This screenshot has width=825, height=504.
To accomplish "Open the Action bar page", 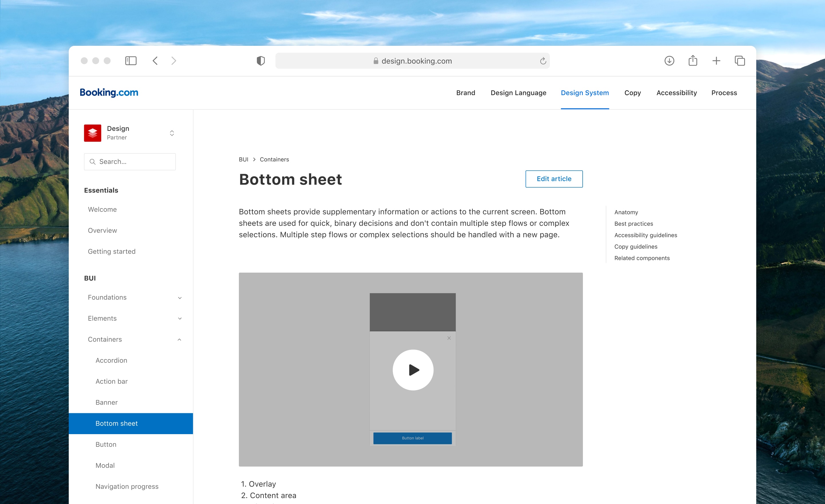I will click(111, 381).
